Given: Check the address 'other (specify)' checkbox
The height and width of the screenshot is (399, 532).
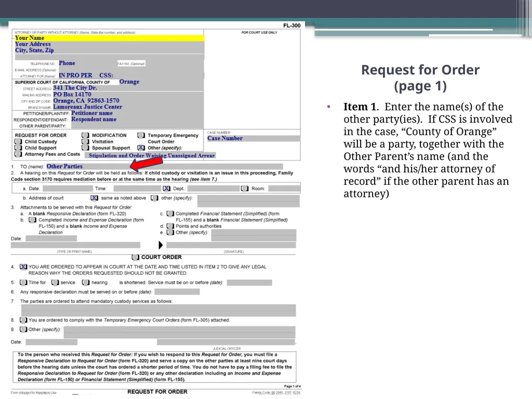Looking at the screenshot, I should click(x=154, y=198).
